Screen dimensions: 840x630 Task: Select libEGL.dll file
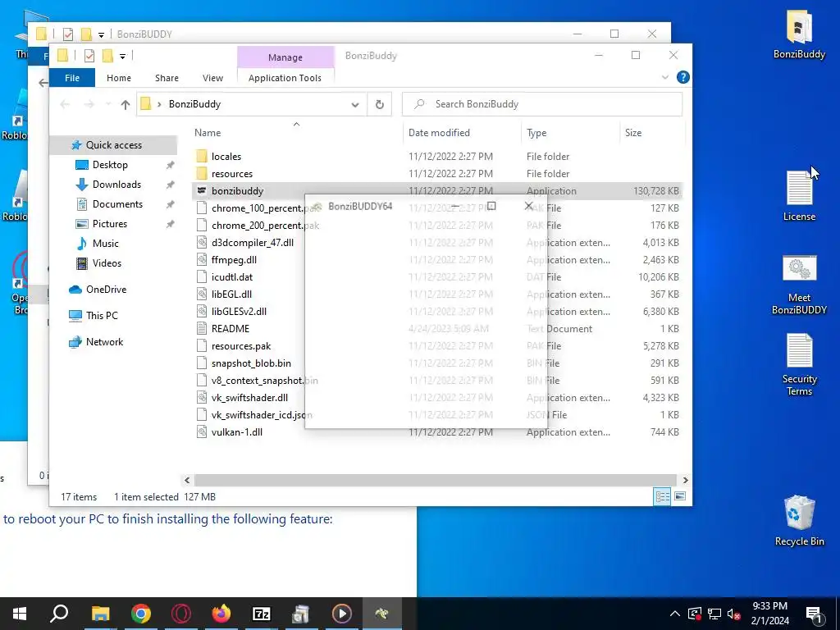pyautogui.click(x=231, y=294)
